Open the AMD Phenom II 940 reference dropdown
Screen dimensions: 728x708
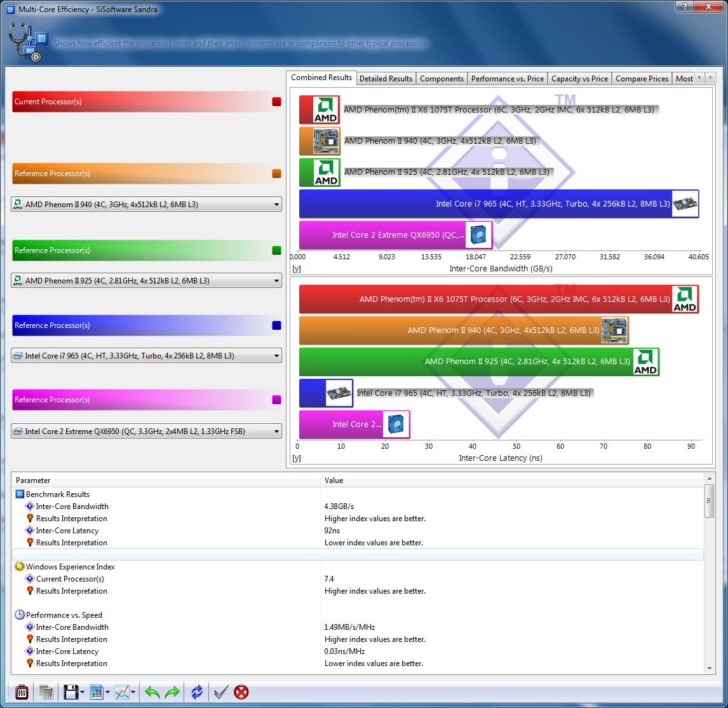tap(146, 205)
